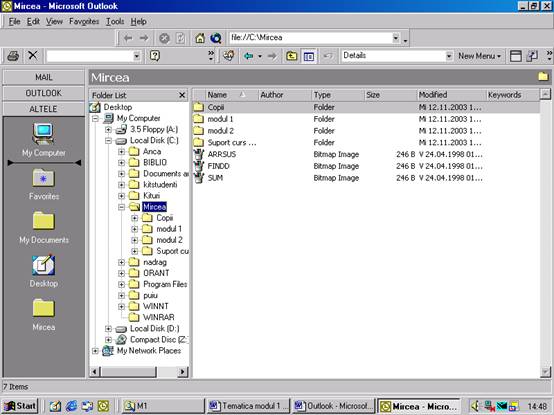This screenshot has width=554, height=415.
Task: Click the SUM bitmap file icon
Action: pos(199,178)
